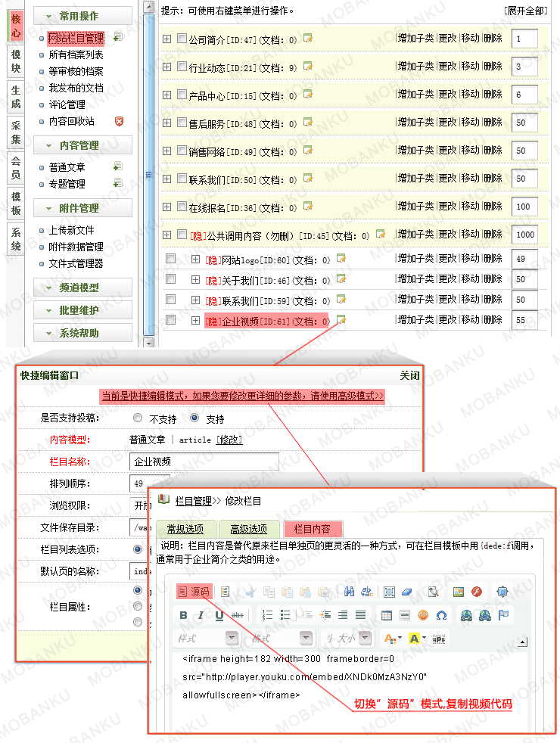Screen dimensions: 560x743
Task: Click quick-edit icon beside 公司简介 row
Action: 308,39
